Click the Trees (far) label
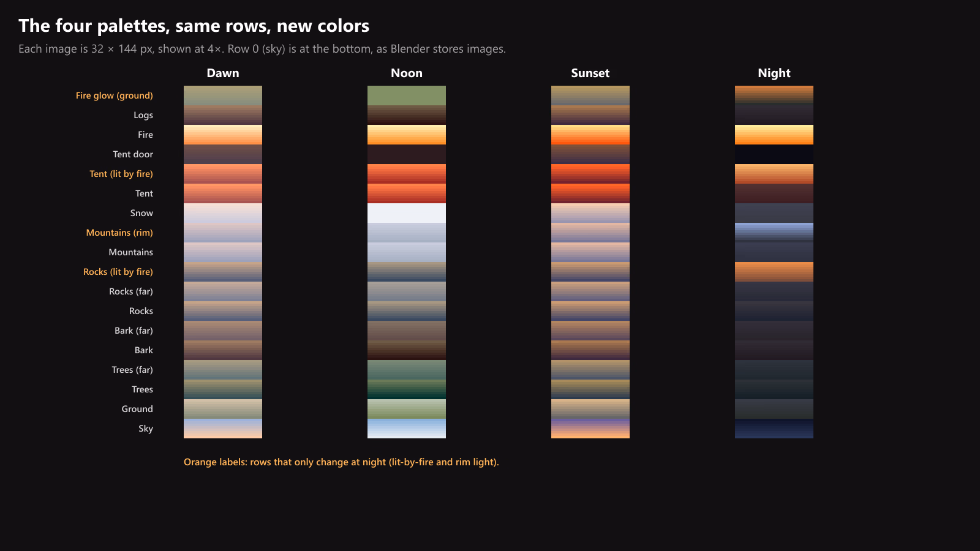Image resolution: width=980 pixels, height=551 pixels. pyautogui.click(x=132, y=370)
